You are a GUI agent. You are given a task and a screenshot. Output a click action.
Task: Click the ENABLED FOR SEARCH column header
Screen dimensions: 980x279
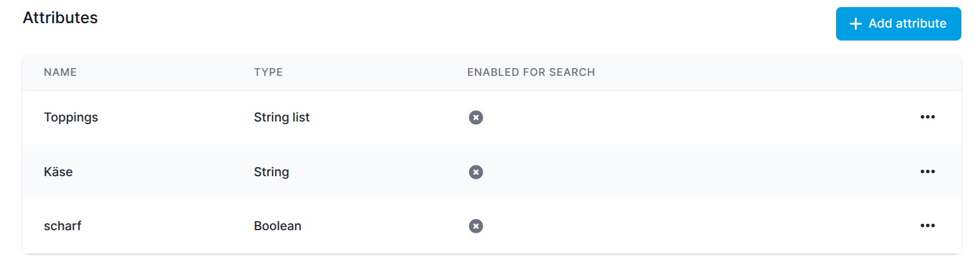pyautogui.click(x=531, y=72)
